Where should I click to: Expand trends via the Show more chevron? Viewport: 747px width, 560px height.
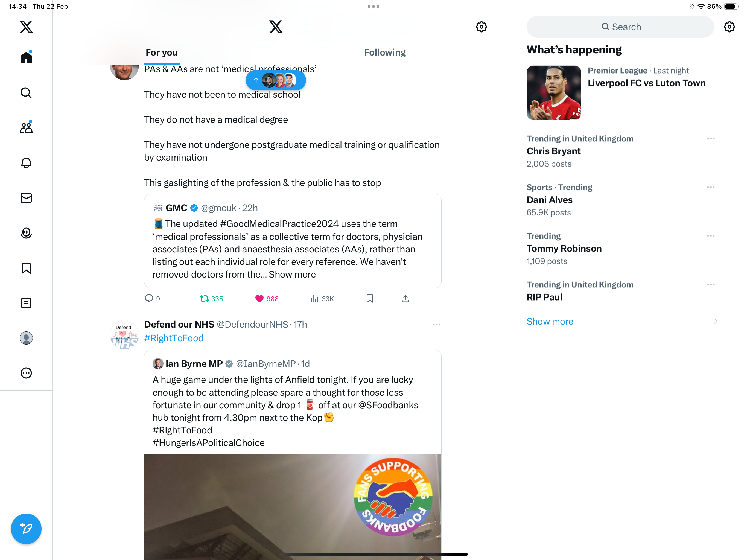coord(716,322)
